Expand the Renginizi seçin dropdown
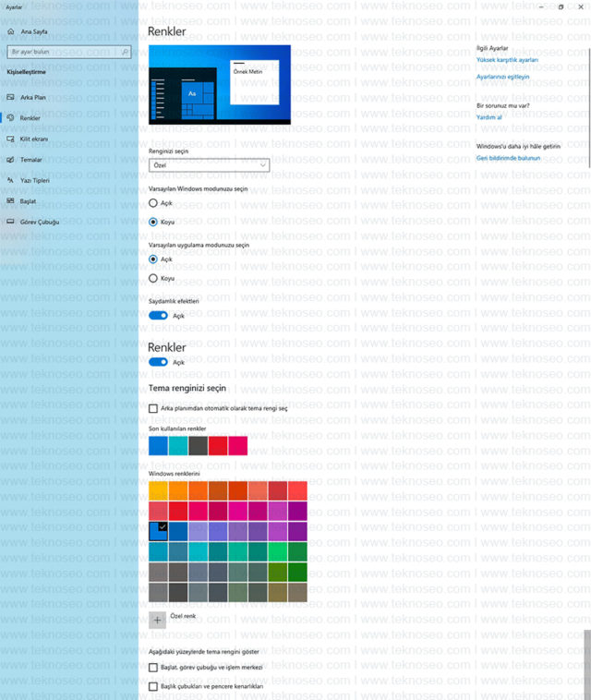591x700 pixels. pos(209,165)
